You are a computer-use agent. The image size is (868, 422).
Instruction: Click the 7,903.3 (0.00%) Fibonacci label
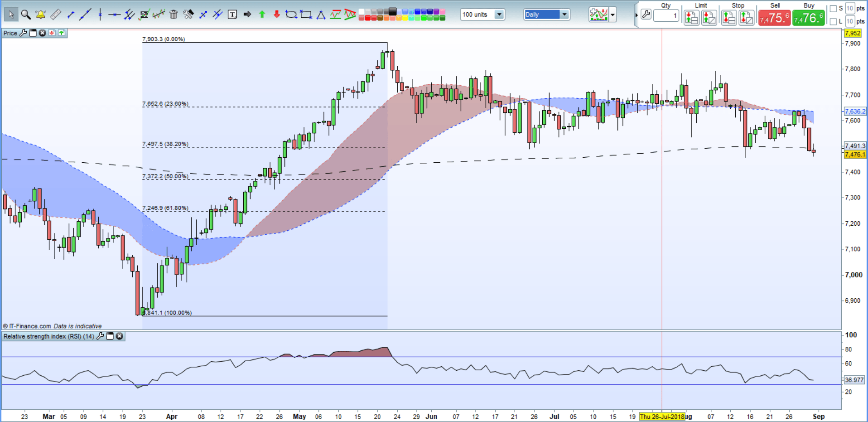coord(164,39)
